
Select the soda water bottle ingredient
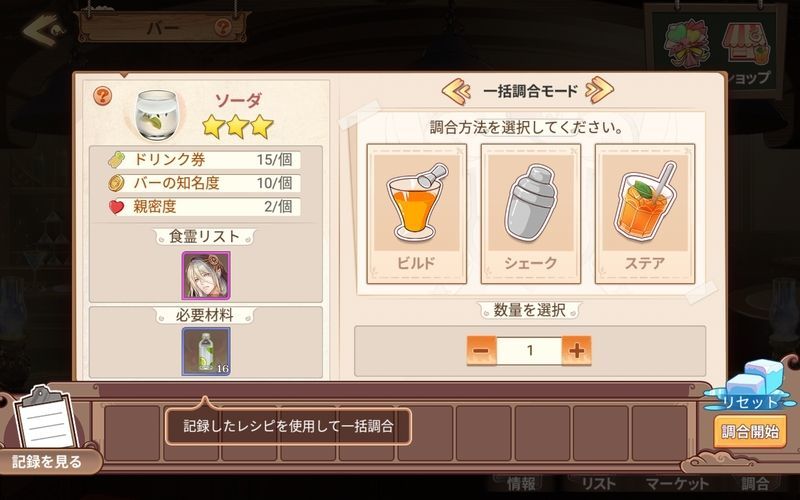[206, 352]
